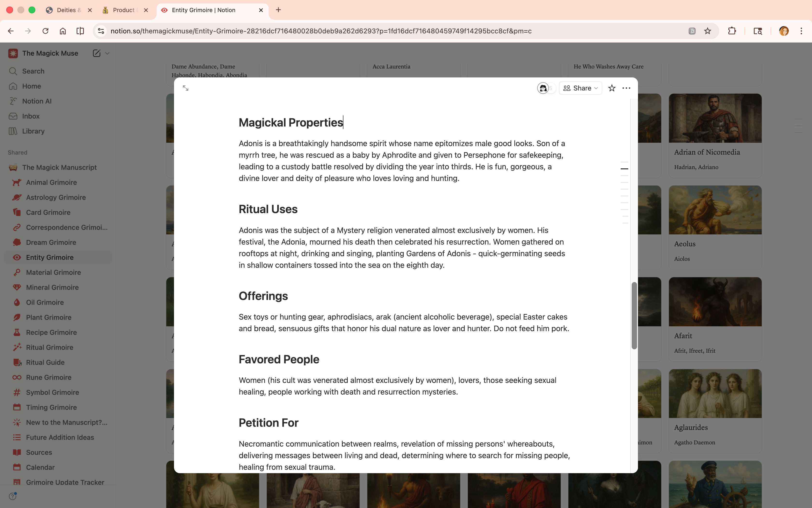Viewport: 812px width, 508px height.
Task: Click the Correspondence Grimoire link icon
Action: [x=17, y=227]
